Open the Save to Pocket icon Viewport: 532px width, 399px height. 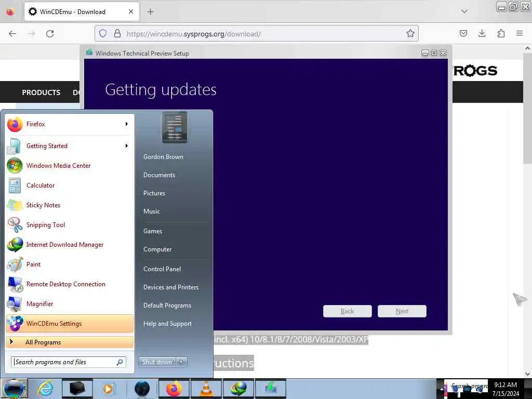[463, 33]
